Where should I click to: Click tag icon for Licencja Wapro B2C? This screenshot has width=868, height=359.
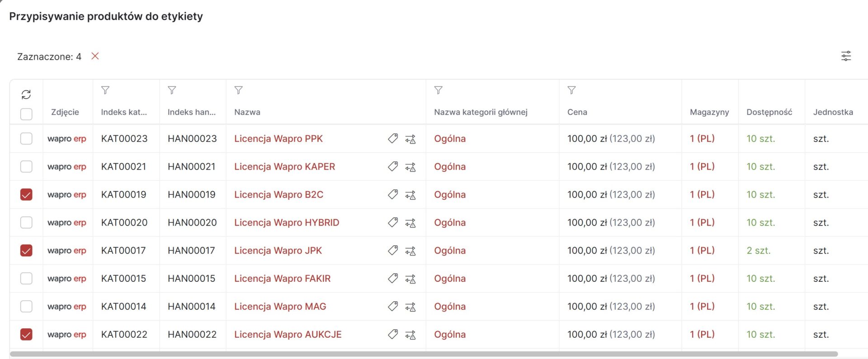pos(393,194)
